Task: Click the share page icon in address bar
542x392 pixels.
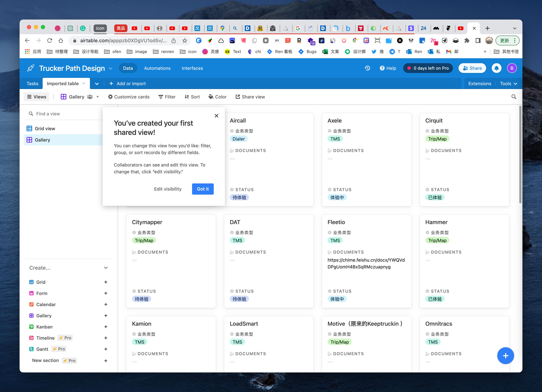Action: click(174, 41)
